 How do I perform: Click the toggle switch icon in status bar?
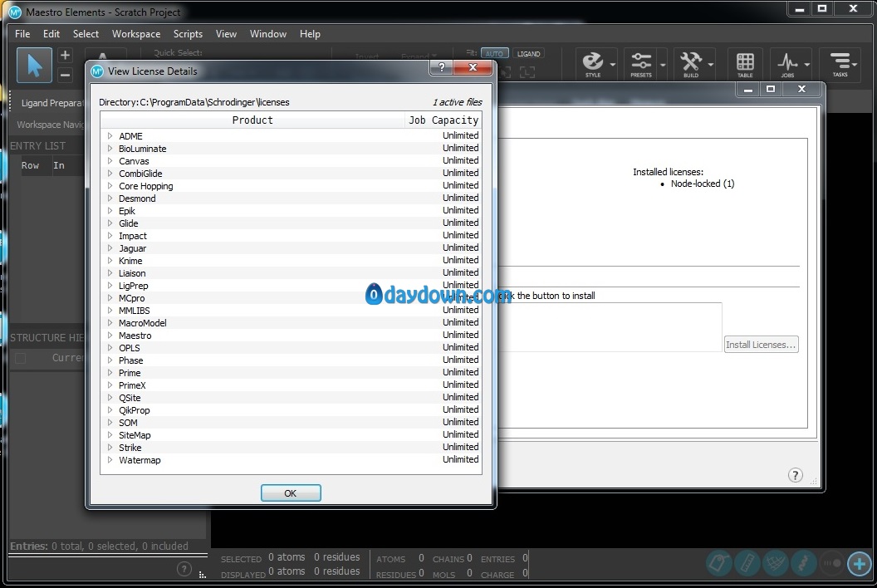[x=831, y=563]
